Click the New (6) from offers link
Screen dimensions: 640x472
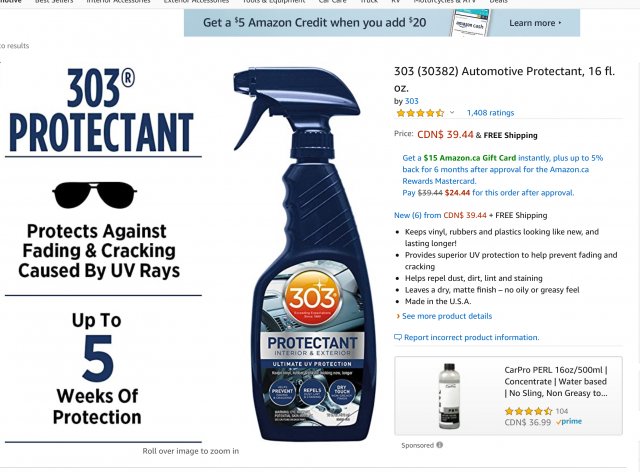pos(418,215)
